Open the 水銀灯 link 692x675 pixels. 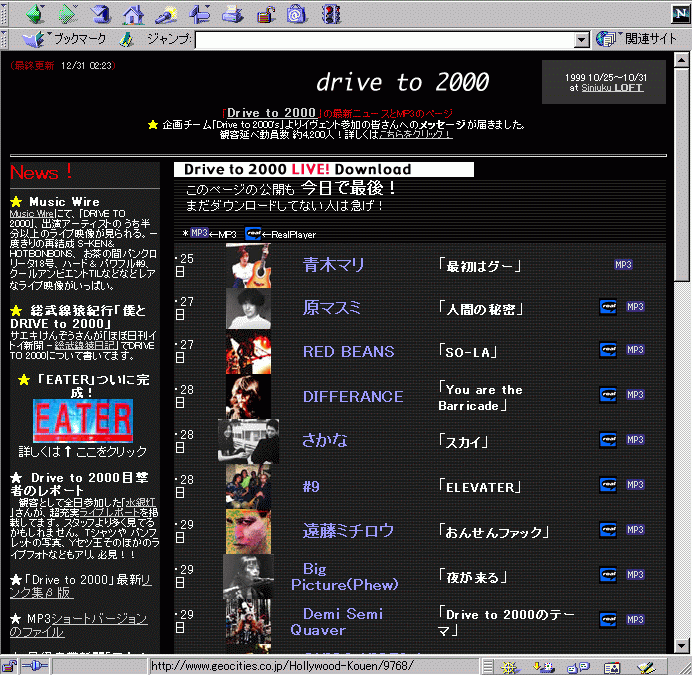(x=140, y=502)
